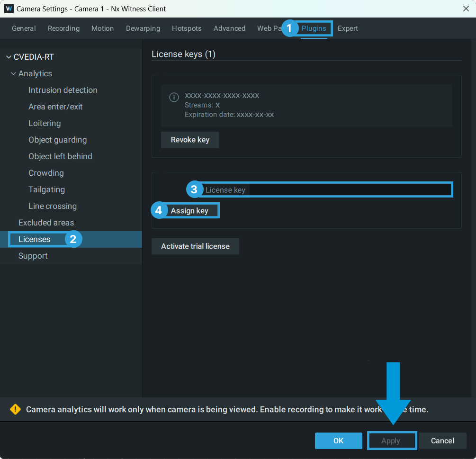Click the "License keys (1)" heading
The width and height of the screenshot is (476, 459).
183,54
